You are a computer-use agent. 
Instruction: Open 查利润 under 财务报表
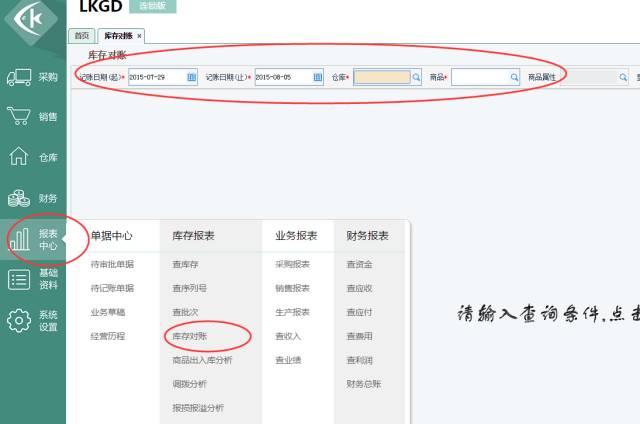[359, 360]
